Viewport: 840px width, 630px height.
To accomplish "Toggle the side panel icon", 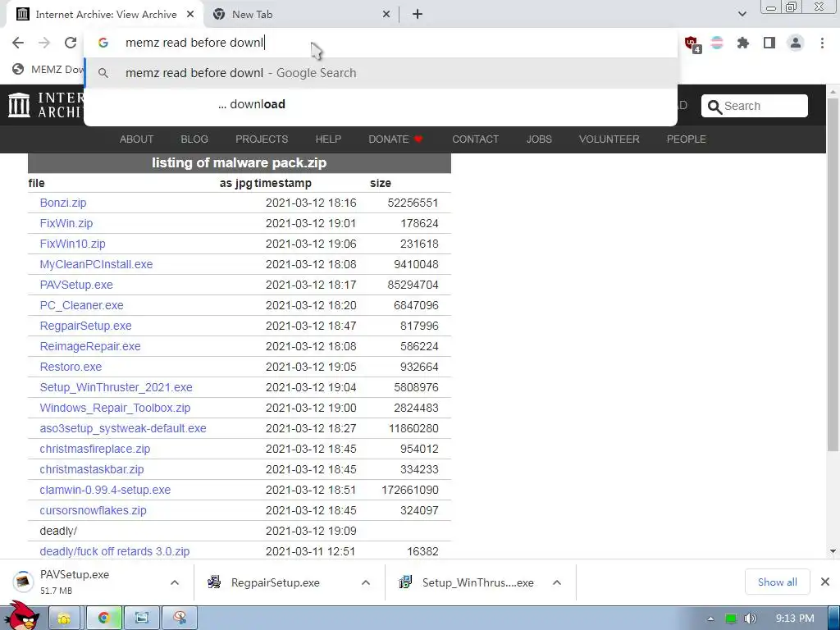I will point(769,43).
